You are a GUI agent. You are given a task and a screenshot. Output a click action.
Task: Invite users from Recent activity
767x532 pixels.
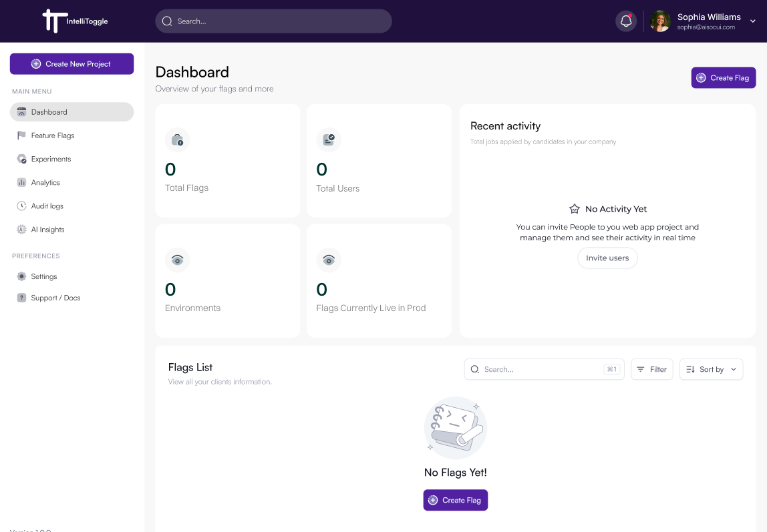[607, 258]
